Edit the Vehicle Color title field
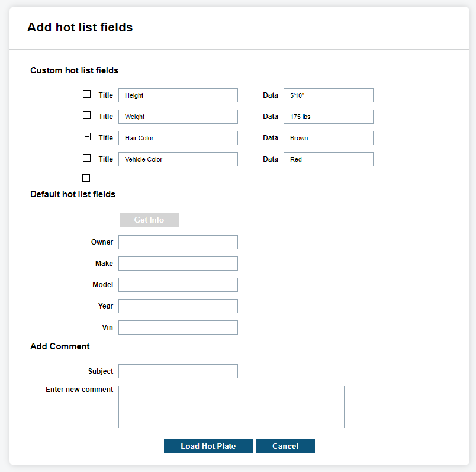 coord(178,159)
